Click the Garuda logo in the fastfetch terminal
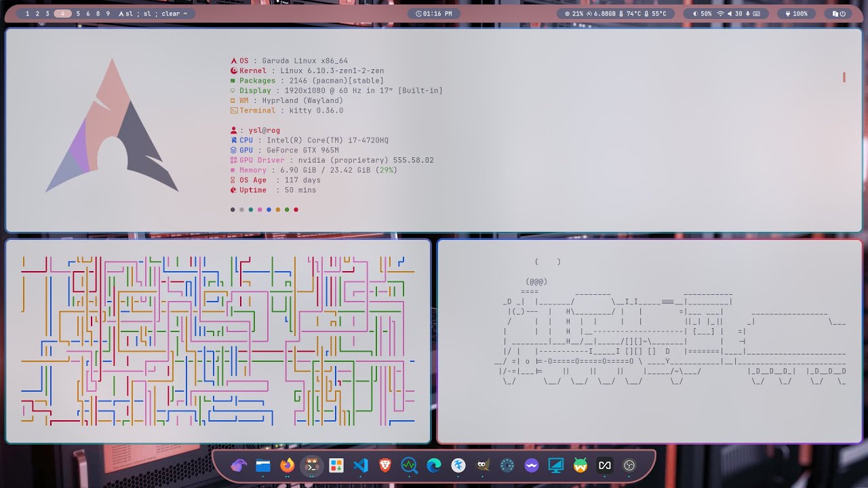This screenshot has height=488, width=868. (112, 125)
